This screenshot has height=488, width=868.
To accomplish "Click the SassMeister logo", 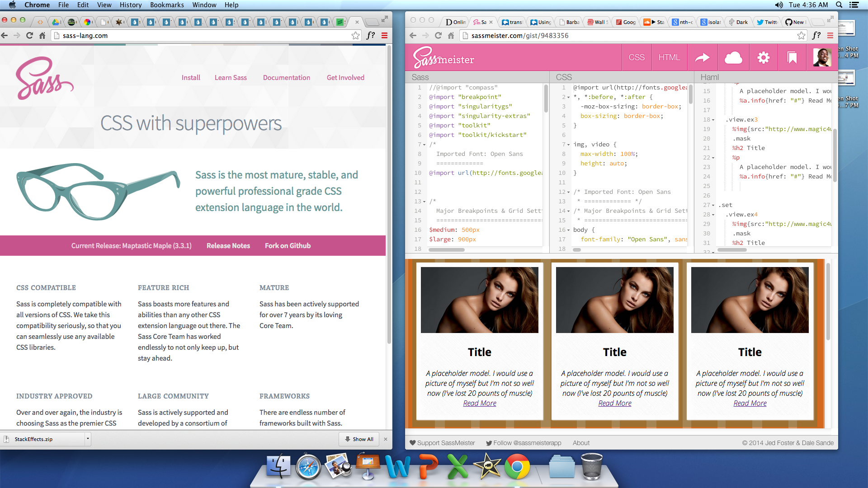I will [x=443, y=57].
